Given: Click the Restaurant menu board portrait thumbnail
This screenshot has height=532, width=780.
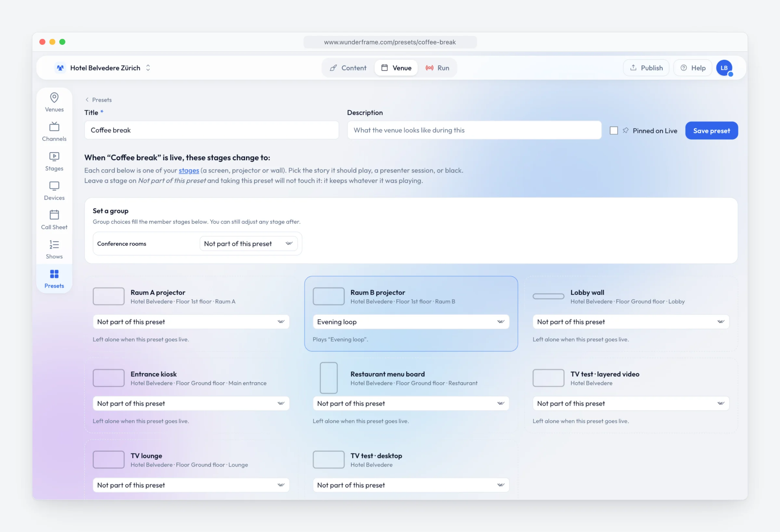Looking at the screenshot, I should (x=328, y=378).
